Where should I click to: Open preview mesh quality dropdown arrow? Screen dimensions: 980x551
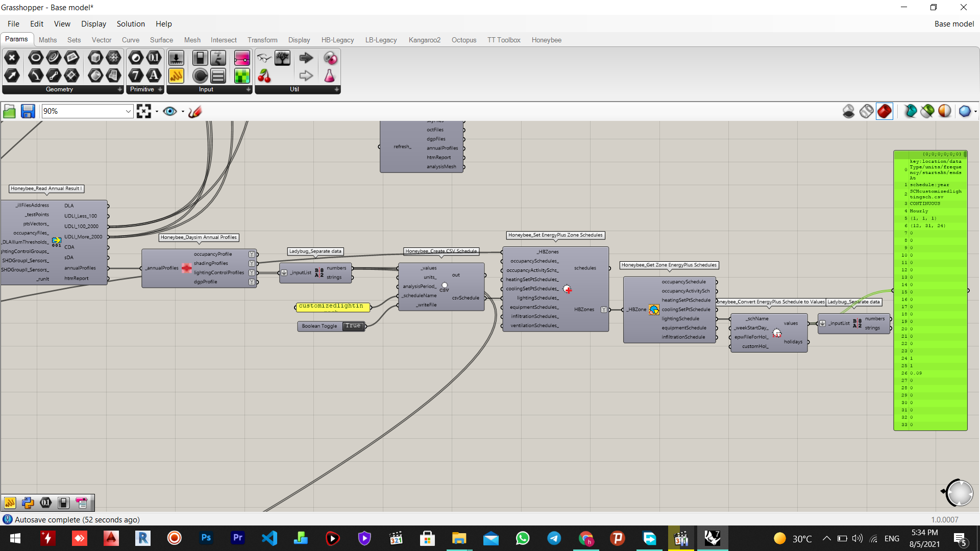[975, 111]
